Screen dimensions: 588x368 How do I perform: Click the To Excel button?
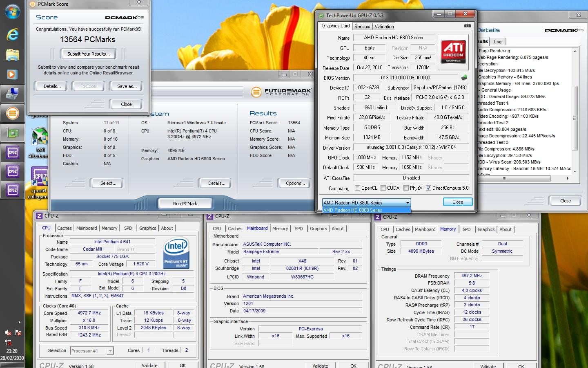[89, 86]
